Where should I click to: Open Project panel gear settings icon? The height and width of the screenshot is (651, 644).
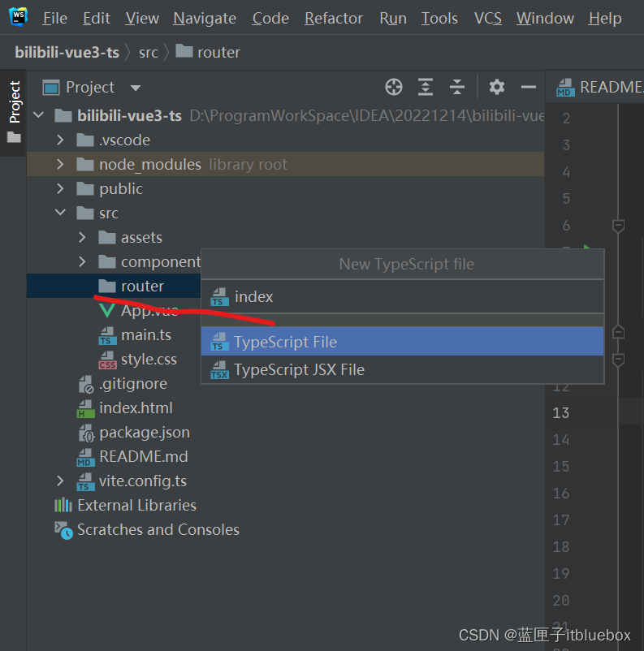tap(496, 87)
